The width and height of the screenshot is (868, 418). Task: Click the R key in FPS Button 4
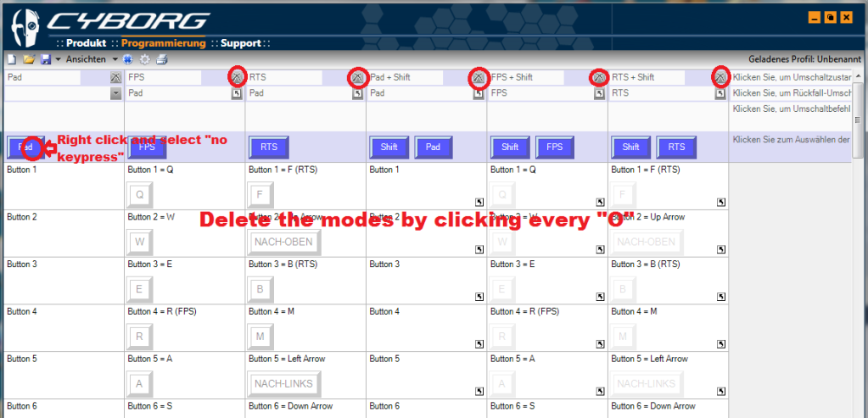tap(140, 336)
